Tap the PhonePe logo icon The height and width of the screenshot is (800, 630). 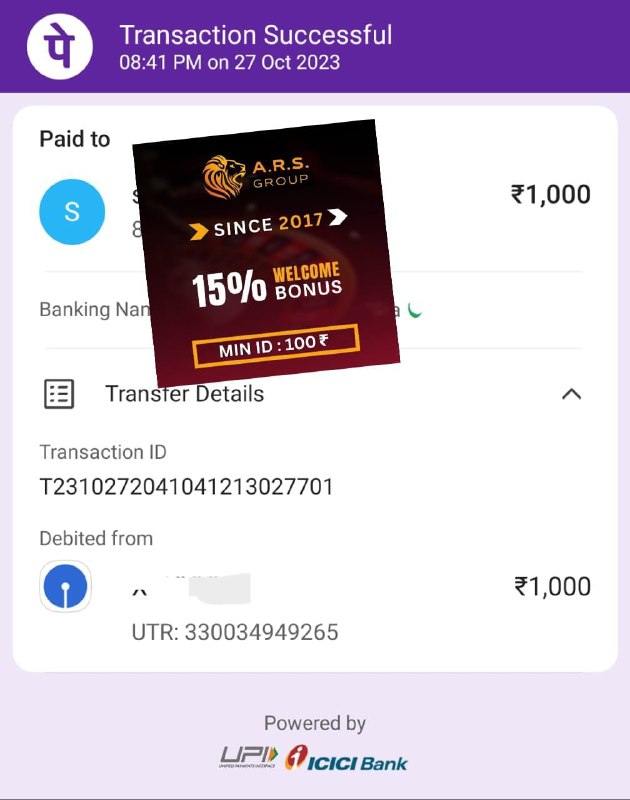(60, 46)
